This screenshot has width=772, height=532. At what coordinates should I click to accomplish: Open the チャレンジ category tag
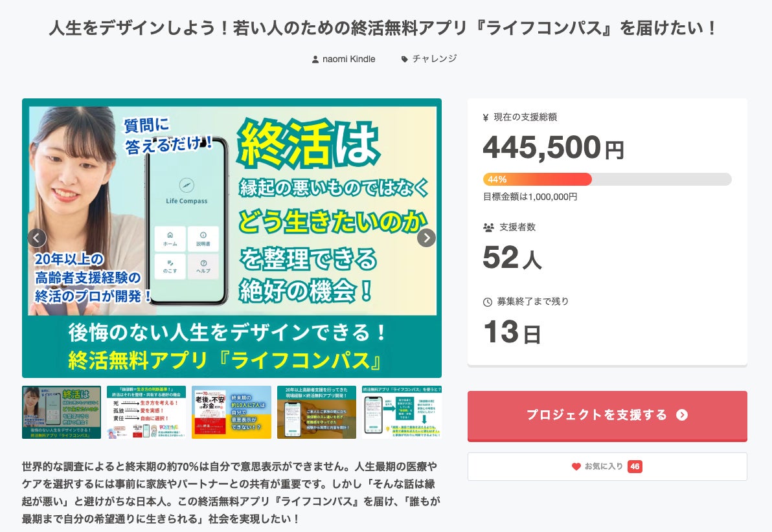pos(435,59)
